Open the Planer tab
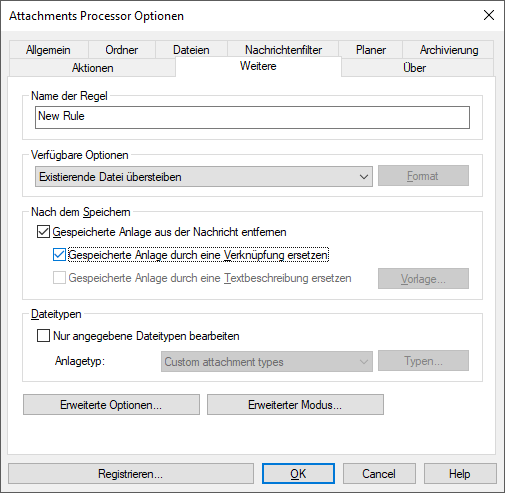The width and height of the screenshot is (505, 493). 371,50
